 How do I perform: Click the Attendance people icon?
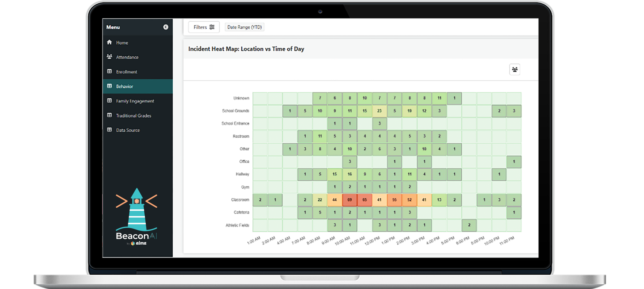109,57
